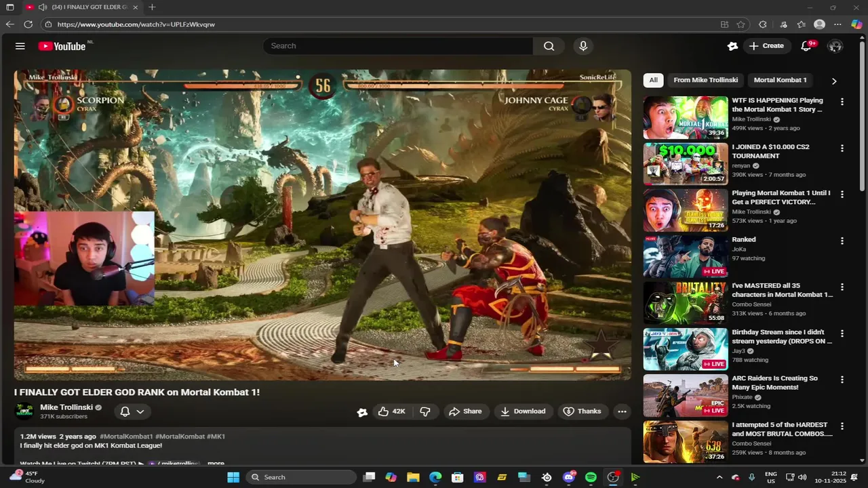
Task: Open the I've MASTERED all 35 characters title
Action: click(x=782, y=290)
